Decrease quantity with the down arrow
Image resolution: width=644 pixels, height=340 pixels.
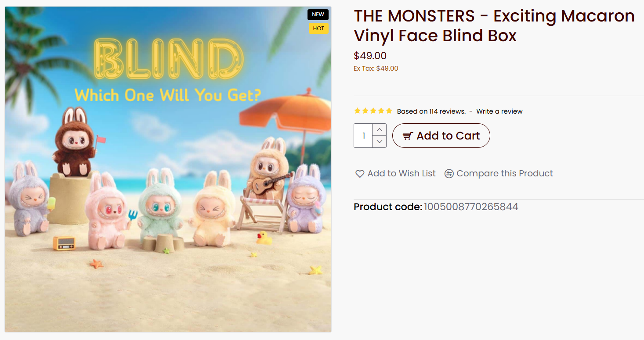tap(379, 142)
